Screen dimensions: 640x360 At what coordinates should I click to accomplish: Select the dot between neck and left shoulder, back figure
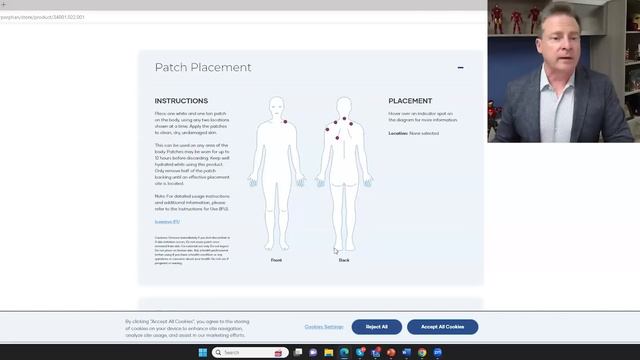pyautogui.click(x=336, y=122)
